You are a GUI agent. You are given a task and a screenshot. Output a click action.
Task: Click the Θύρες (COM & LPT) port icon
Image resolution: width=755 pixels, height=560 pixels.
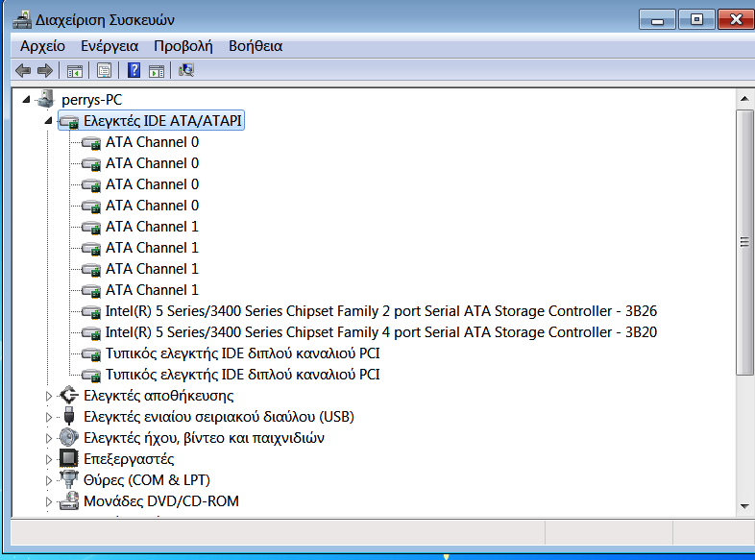(69, 479)
